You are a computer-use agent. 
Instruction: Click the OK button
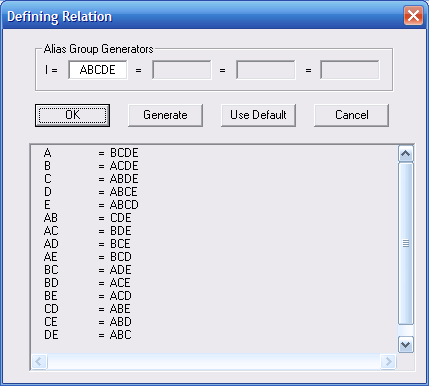(x=72, y=115)
